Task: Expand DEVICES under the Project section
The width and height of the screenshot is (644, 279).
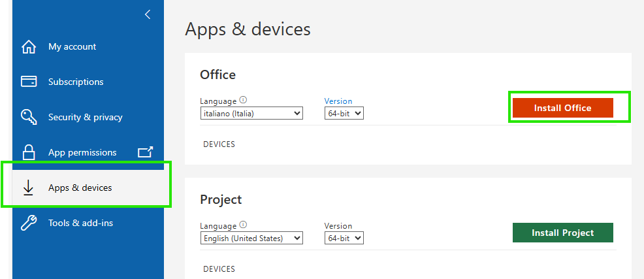Action: tap(219, 269)
